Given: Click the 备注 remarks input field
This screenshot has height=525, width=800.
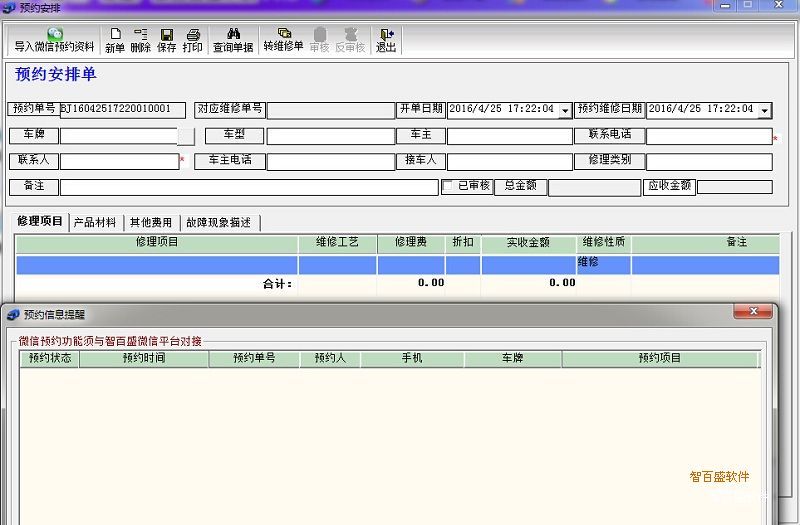Looking at the screenshot, I should click(x=249, y=187).
